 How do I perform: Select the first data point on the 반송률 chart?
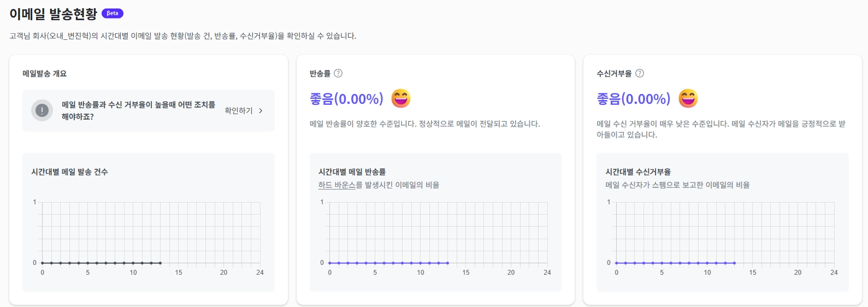pyautogui.click(x=329, y=263)
